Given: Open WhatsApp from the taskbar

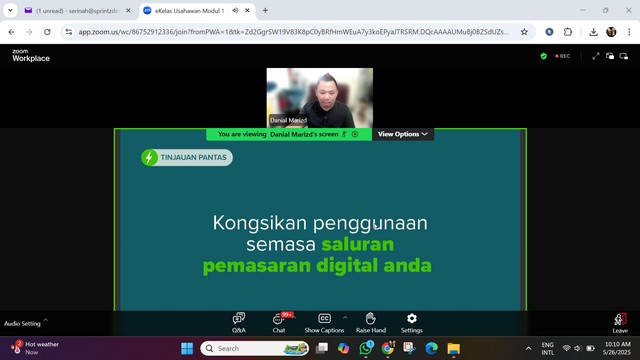Looking at the screenshot, I should [x=366, y=348].
